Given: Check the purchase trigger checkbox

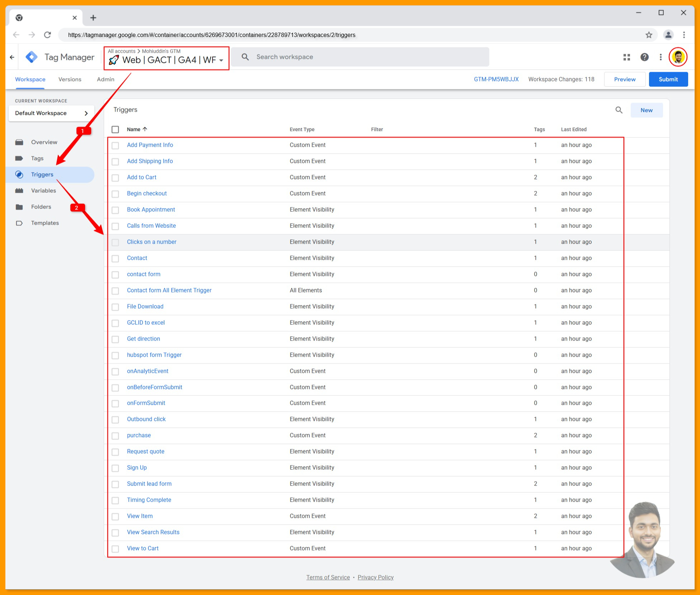Looking at the screenshot, I should [x=115, y=436].
